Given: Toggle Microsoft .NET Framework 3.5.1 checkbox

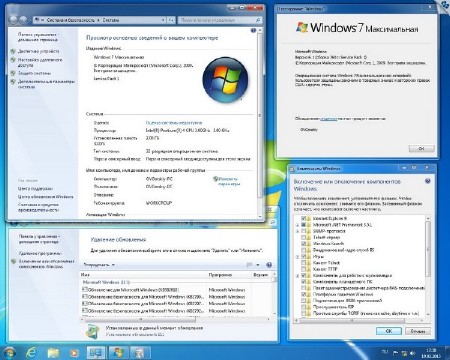Looking at the screenshot, I should pyautogui.click(x=303, y=225).
